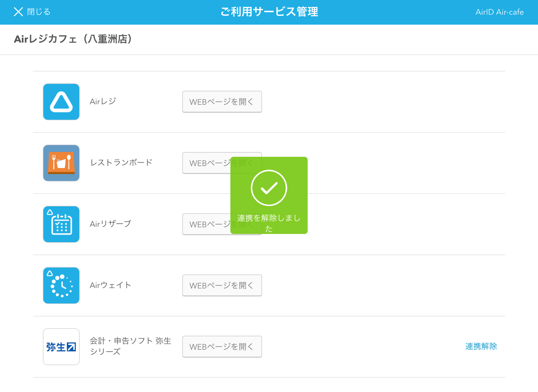
Task: Click the Airリザーブ service name text
Action: click(x=110, y=224)
